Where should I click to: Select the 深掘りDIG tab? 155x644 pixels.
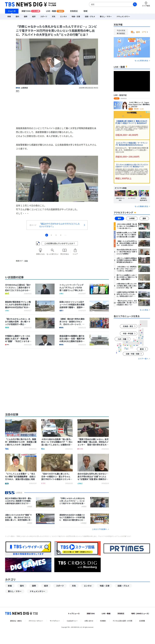coord(31,11)
